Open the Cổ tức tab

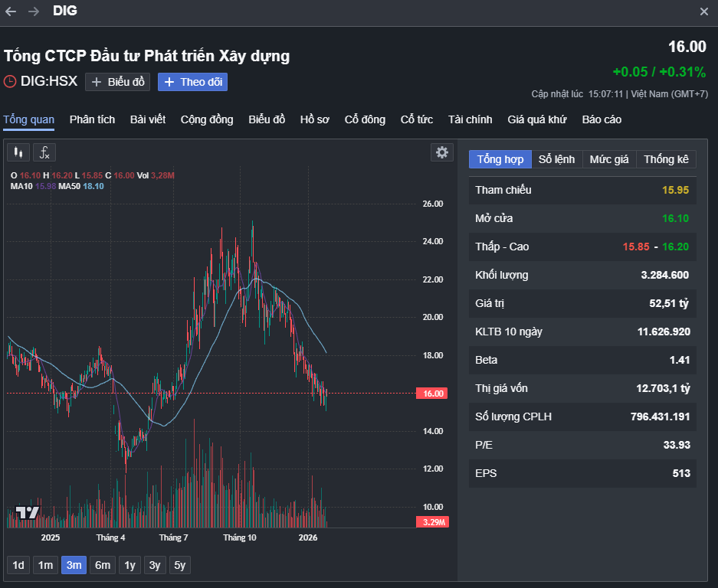click(417, 119)
